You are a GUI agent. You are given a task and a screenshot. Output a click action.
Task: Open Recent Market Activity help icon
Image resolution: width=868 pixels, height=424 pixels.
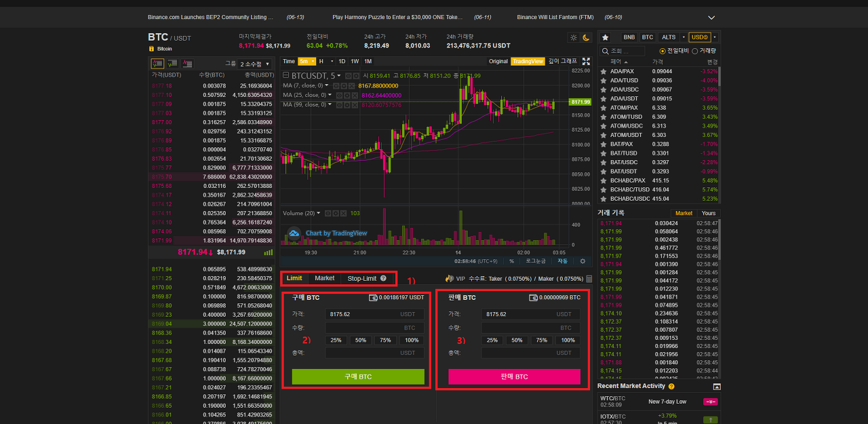[x=671, y=386]
